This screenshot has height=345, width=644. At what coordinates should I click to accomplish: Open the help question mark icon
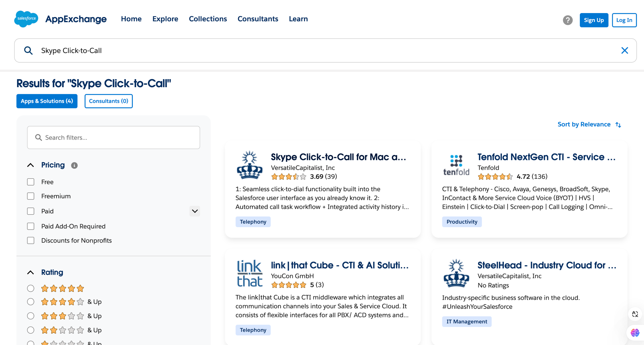[568, 20]
